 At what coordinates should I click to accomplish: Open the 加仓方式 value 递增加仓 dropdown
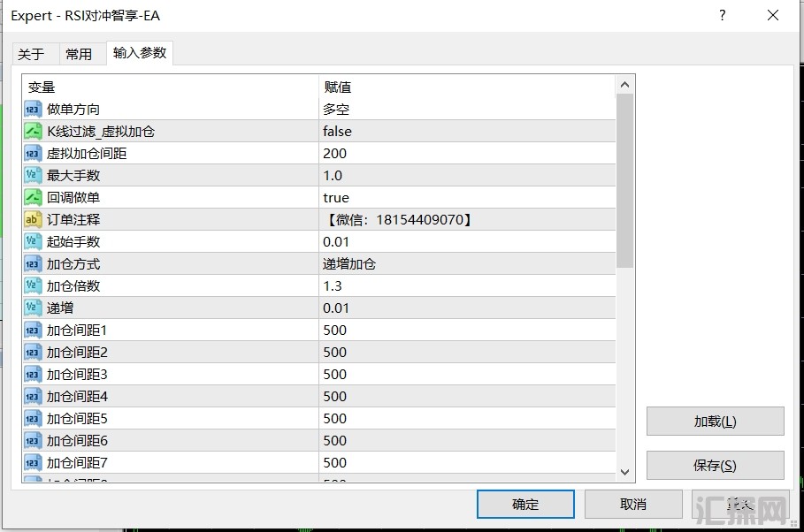pyautogui.click(x=466, y=264)
